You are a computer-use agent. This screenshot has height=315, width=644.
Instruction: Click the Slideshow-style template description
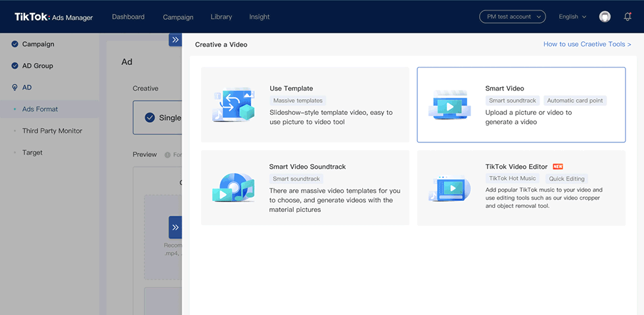coord(331,117)
